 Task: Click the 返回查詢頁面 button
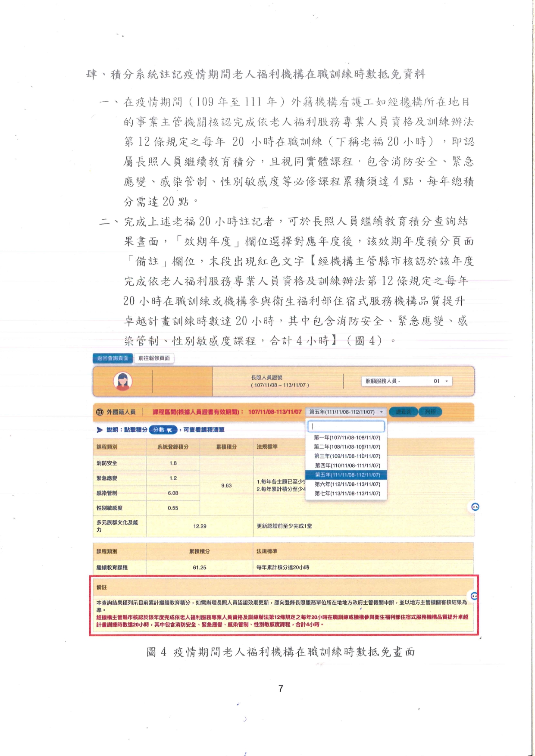113,358
